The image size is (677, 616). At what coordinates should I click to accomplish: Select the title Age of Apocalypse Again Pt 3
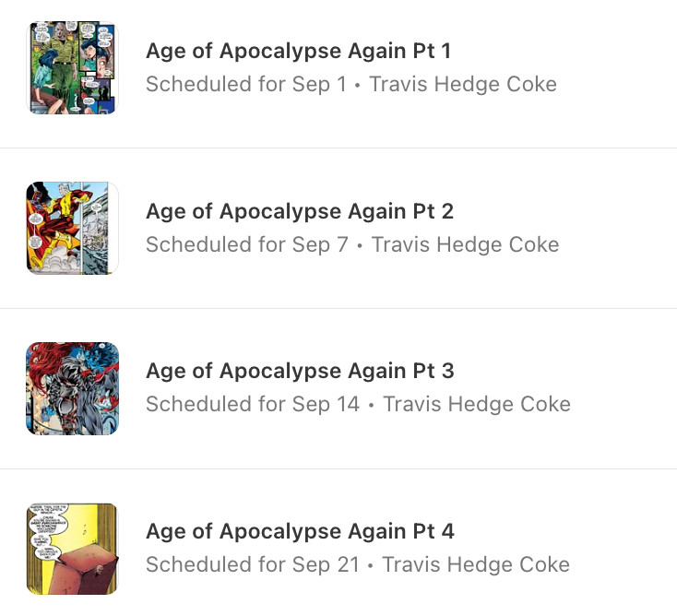(x=300, y=372)
